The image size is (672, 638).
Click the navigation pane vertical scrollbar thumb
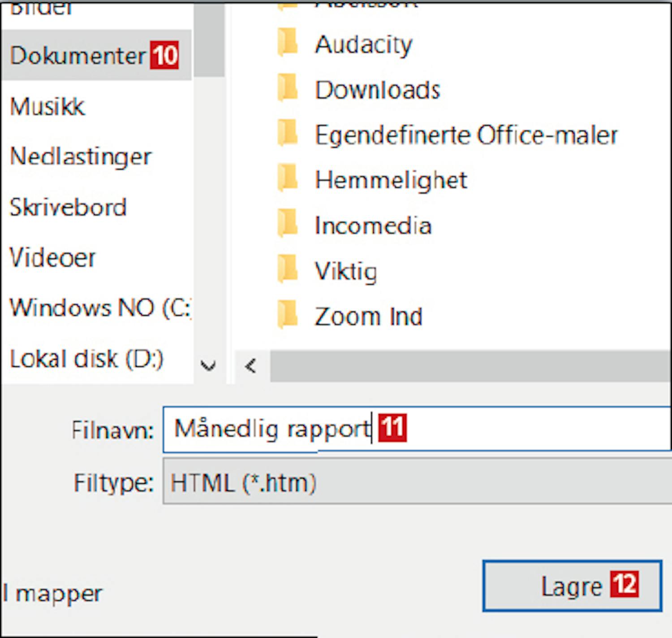tap(209, 40)
